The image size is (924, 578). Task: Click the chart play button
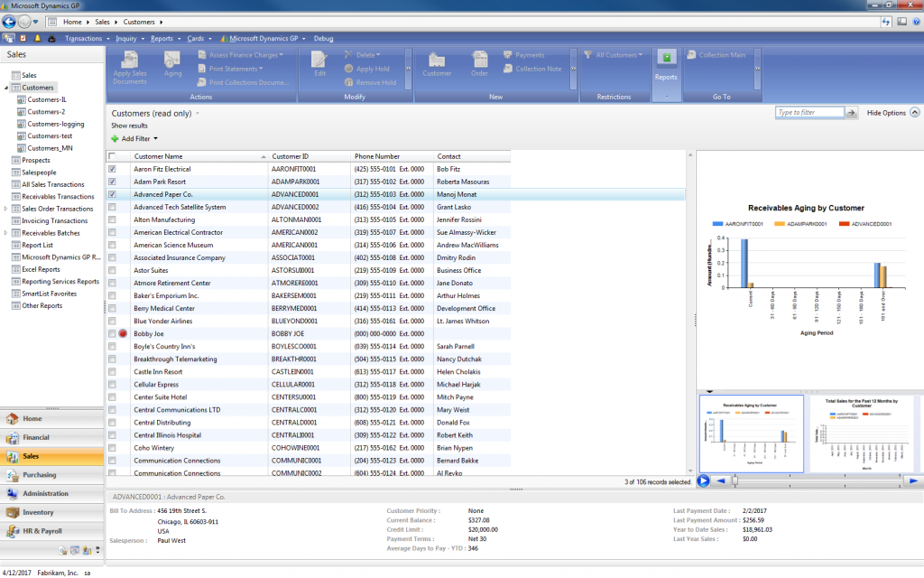tap(703, 480)
